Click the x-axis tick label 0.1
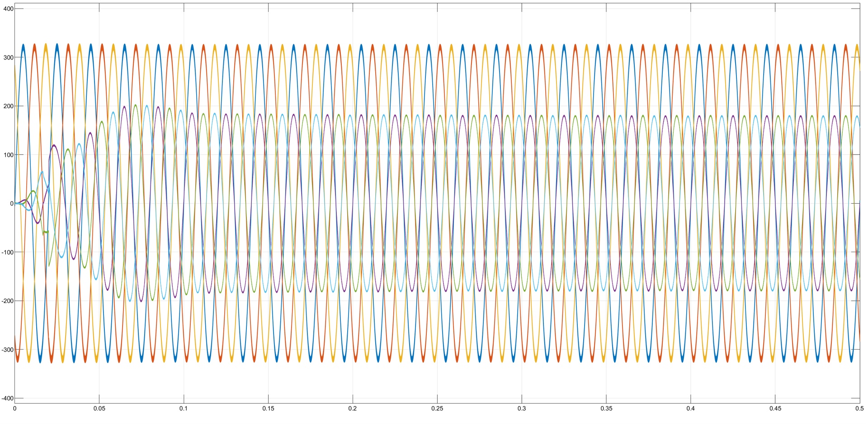Screen dimensions: 868x425 click(x=184, y=409)
